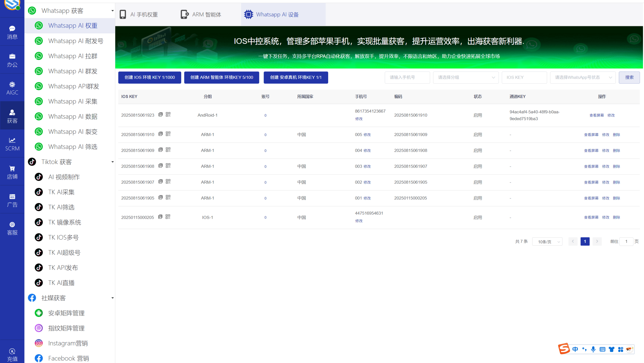
Task: Click the microphone icon on the Sogou input bar
Action: (x=593, y=349)
